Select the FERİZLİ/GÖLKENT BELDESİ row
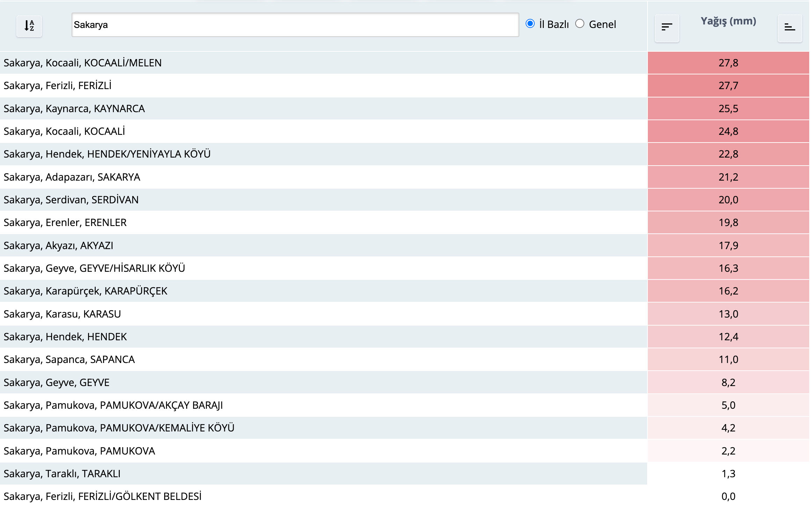Image resolution: width=812 pixels, height=516 pixels. point(102,496)
